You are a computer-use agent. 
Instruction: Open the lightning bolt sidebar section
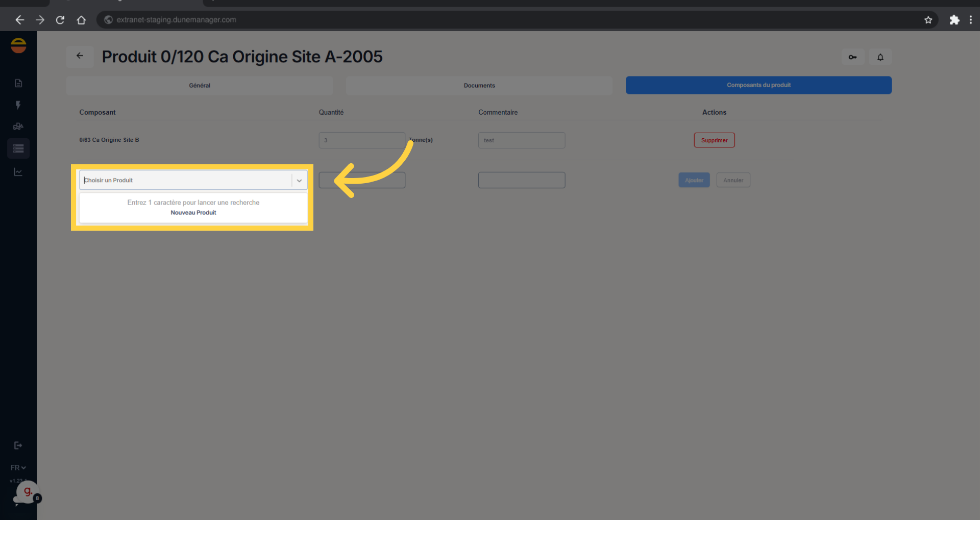[18, 105]
